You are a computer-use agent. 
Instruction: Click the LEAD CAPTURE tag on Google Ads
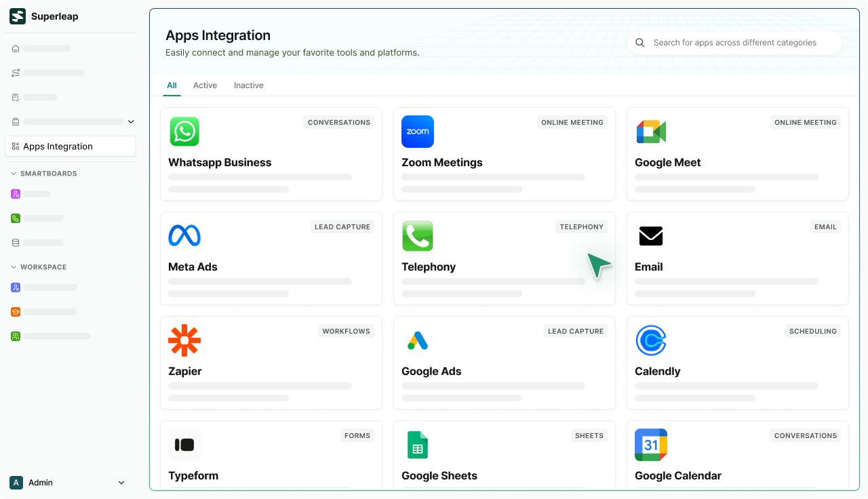click(576, 332)
